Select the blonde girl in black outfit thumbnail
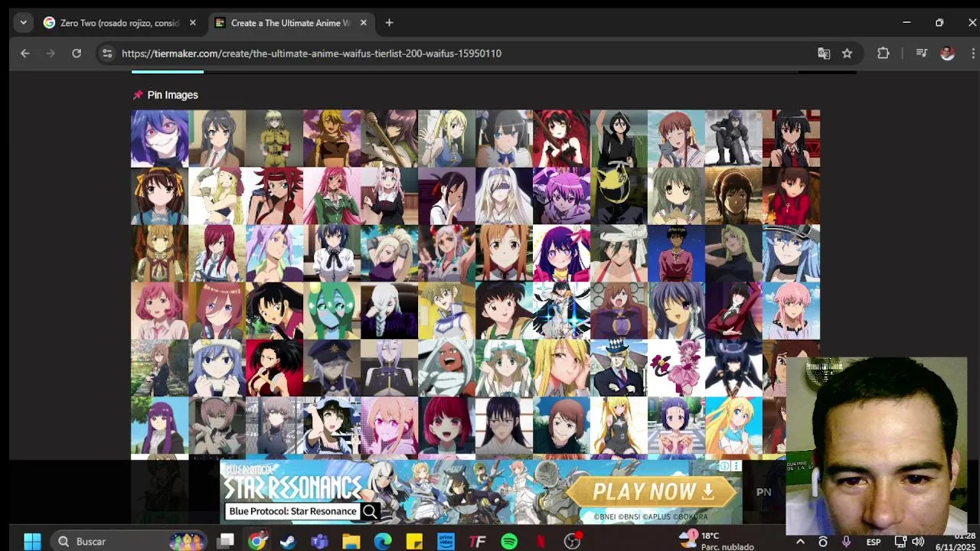This screenshot has width=980, height=551. pyautogui.click(x=619, y=425)
